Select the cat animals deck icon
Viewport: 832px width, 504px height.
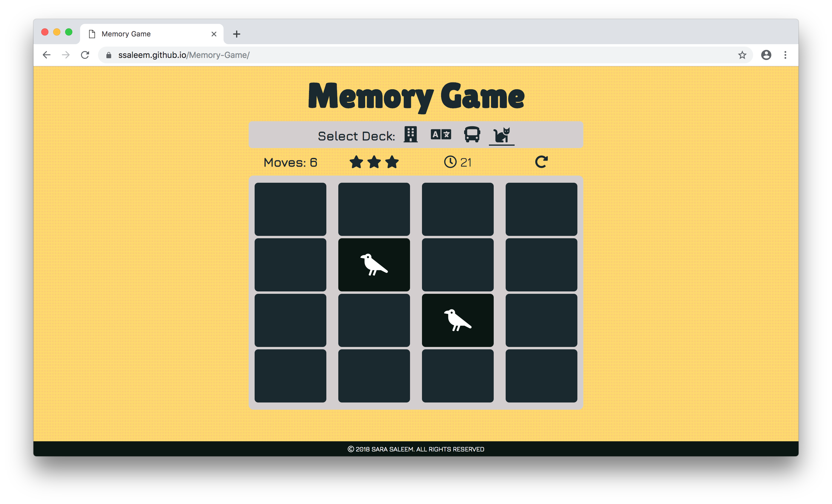tap(501, 135)
